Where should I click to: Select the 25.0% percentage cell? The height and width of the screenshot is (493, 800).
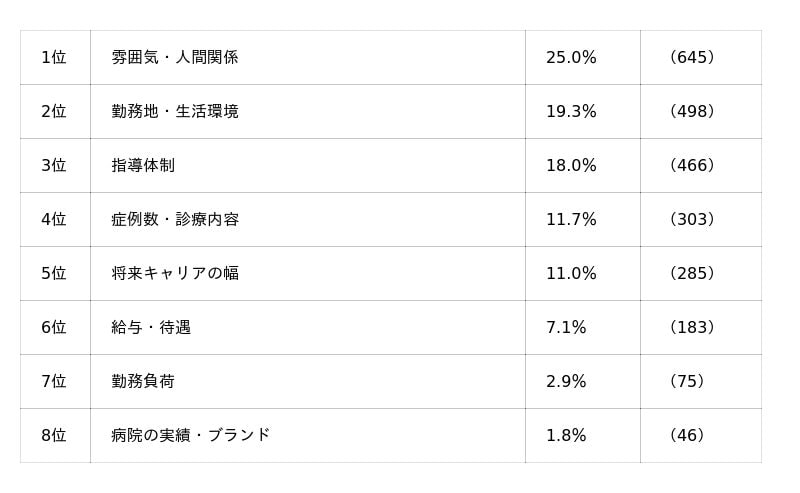pos(571,58)
